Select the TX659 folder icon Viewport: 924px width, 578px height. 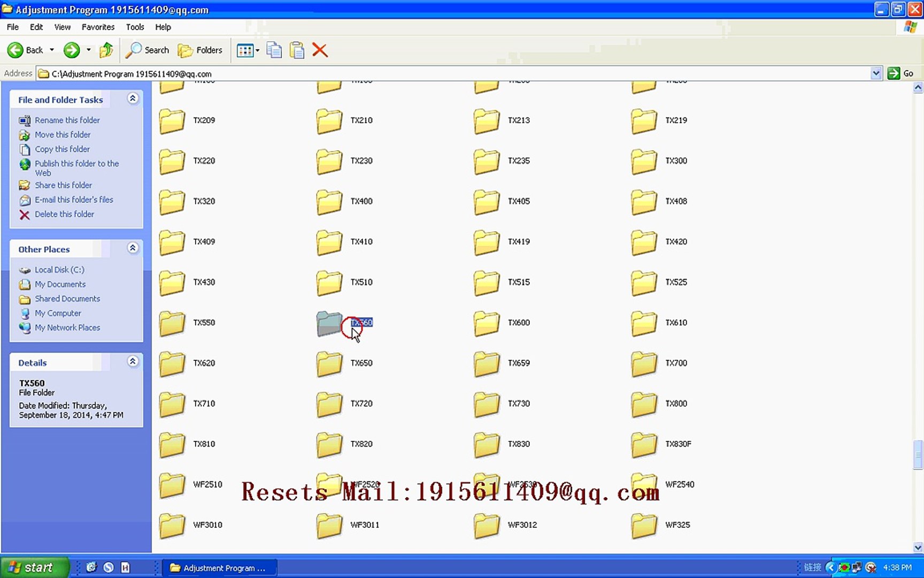click(487, 364)
